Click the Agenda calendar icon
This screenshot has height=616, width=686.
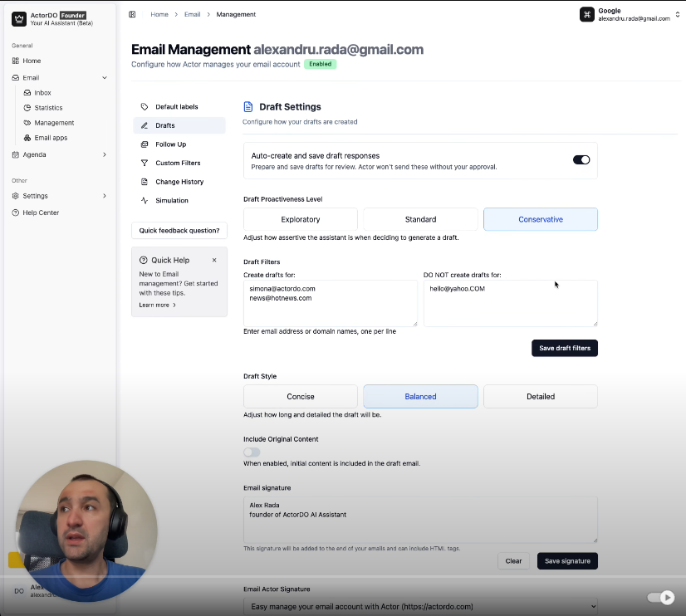pos(15,154)
